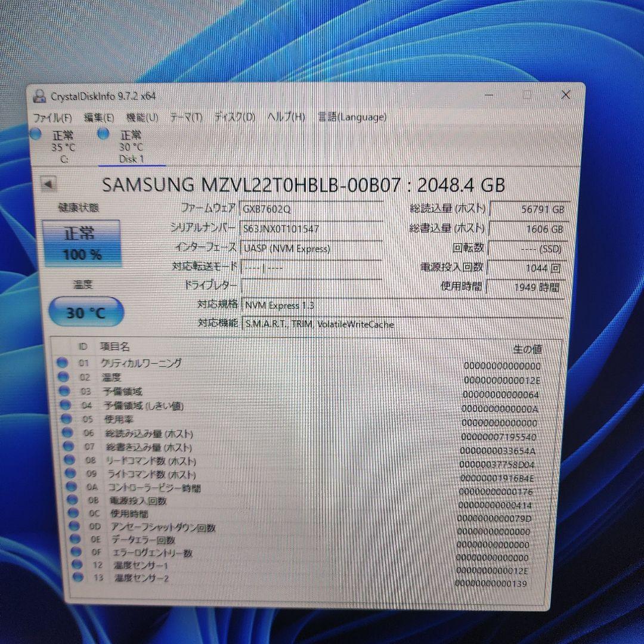644x644 pixels.
Task: Click the blue status dot beside クリティカルワーニング
Action: (63, 364)
